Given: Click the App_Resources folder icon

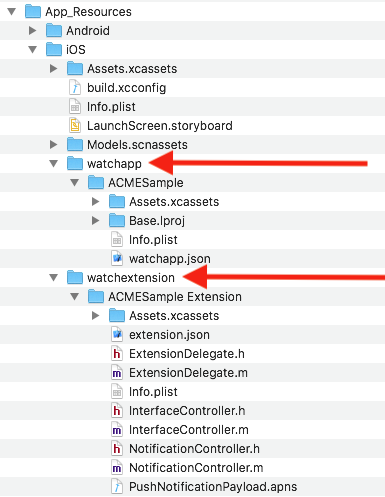Looking at the screenshot, I should coord(33,11).
